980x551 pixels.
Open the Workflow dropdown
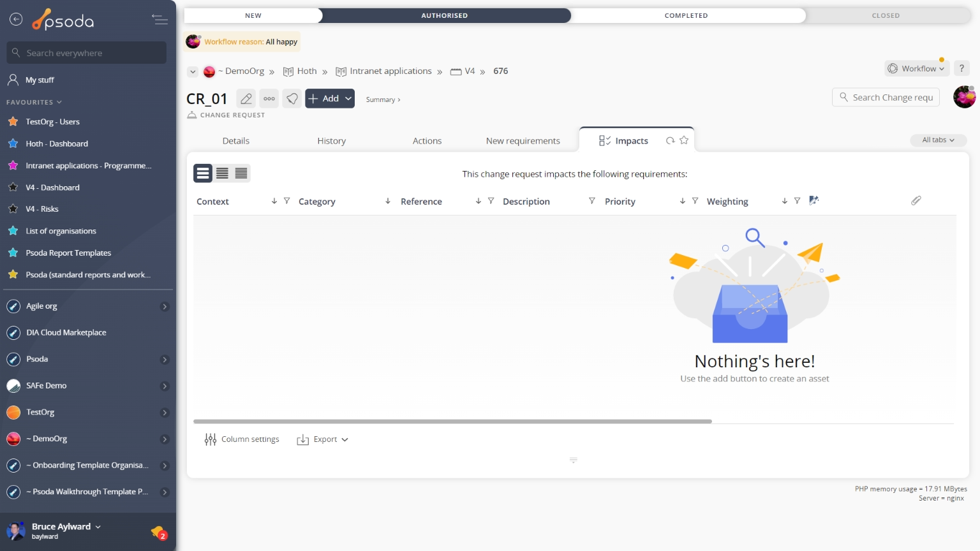click(917, 68)
